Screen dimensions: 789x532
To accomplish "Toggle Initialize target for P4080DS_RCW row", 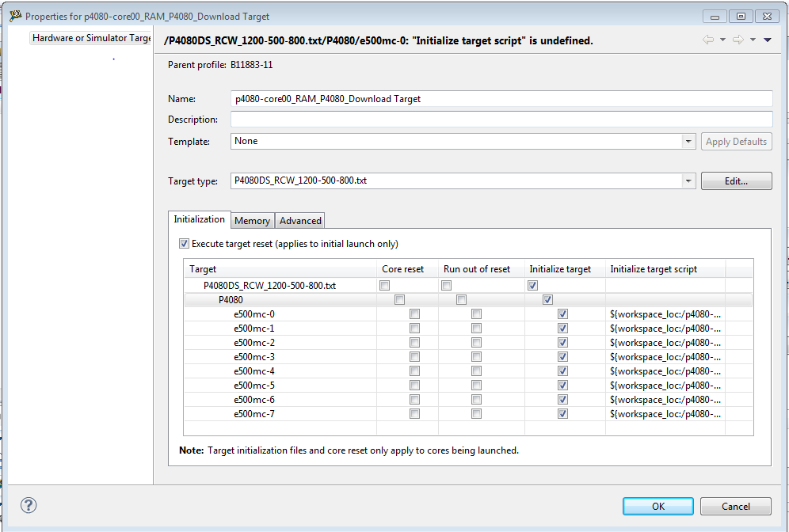I will click(x=532, y=286).
